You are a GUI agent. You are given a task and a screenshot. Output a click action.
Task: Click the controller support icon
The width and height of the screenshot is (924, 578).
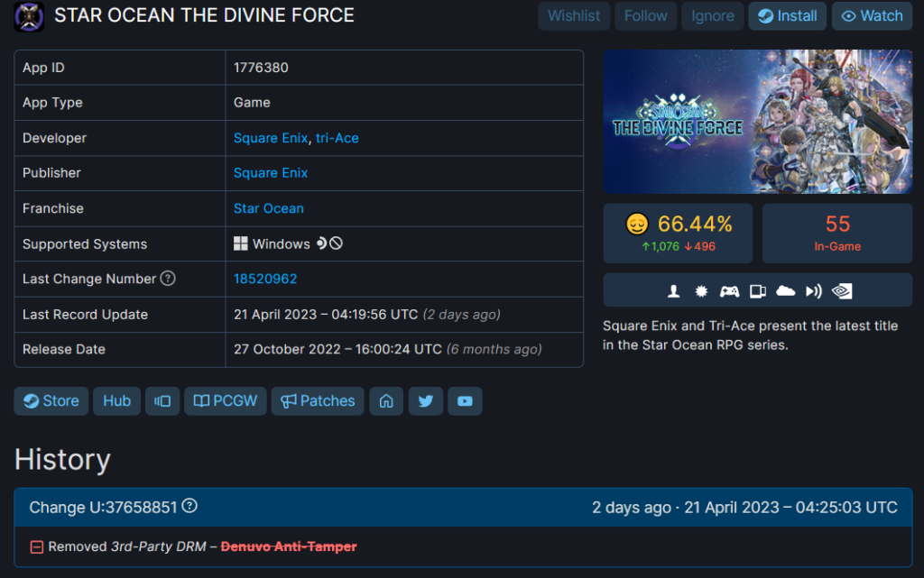[729, 290]
